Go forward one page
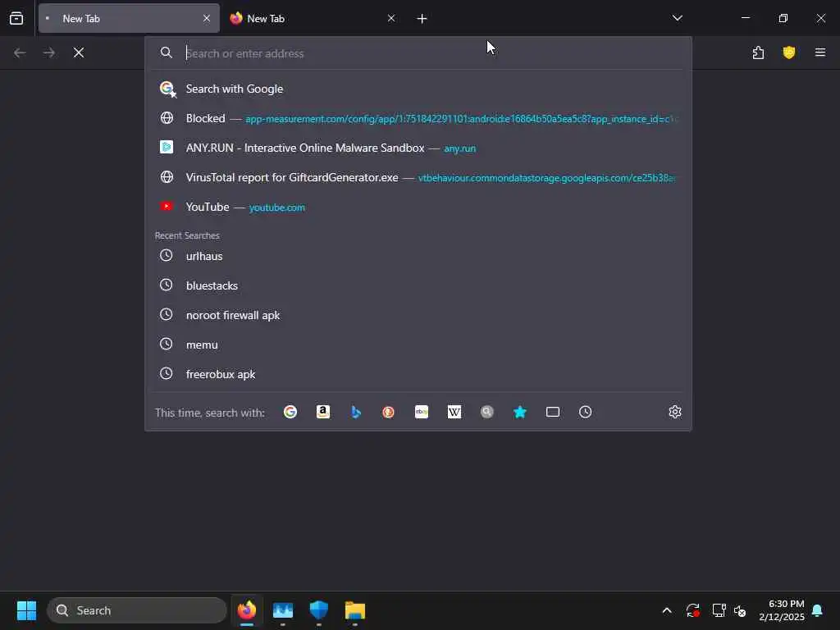This screenshot has height=630, width=840. (x=48, y=52)
